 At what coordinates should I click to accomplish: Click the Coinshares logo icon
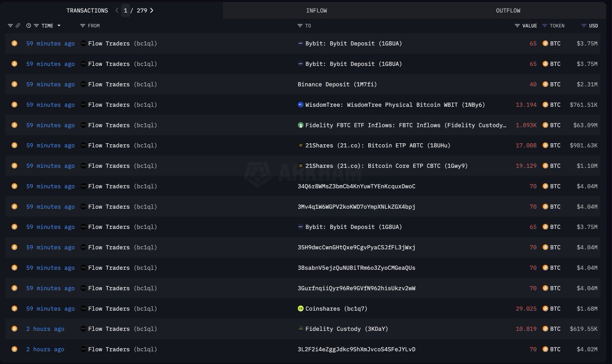point(300,308)
